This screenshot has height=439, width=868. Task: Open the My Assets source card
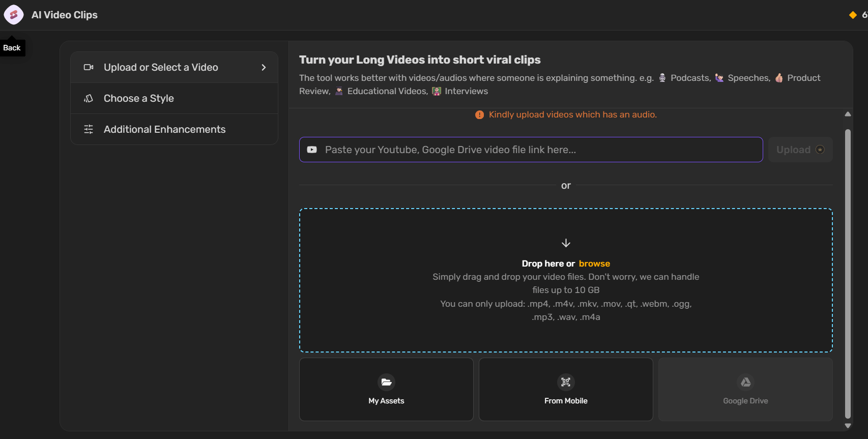coord(387,390)
